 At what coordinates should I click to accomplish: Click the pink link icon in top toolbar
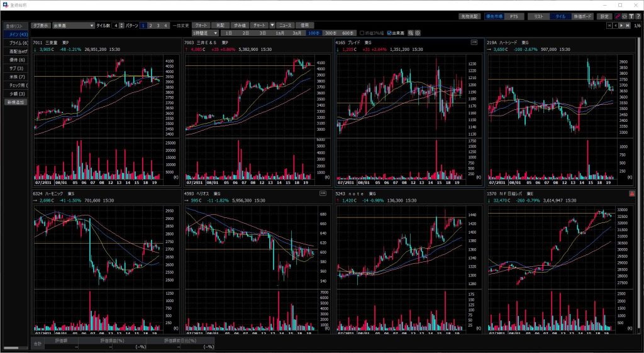(617, 16)
